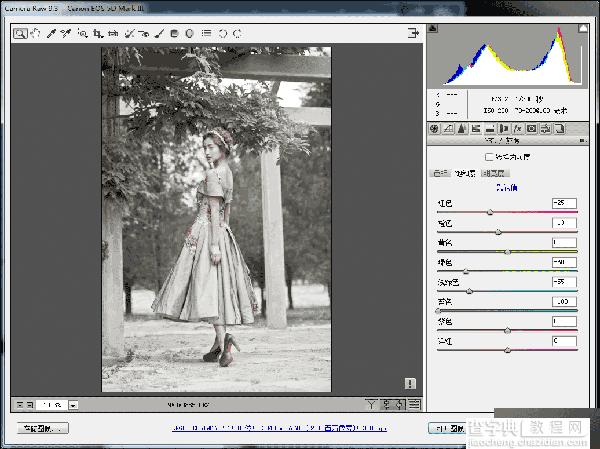Enable the Convert to Grayscale checkbox
600x449 pixels.
coord(489,157)
